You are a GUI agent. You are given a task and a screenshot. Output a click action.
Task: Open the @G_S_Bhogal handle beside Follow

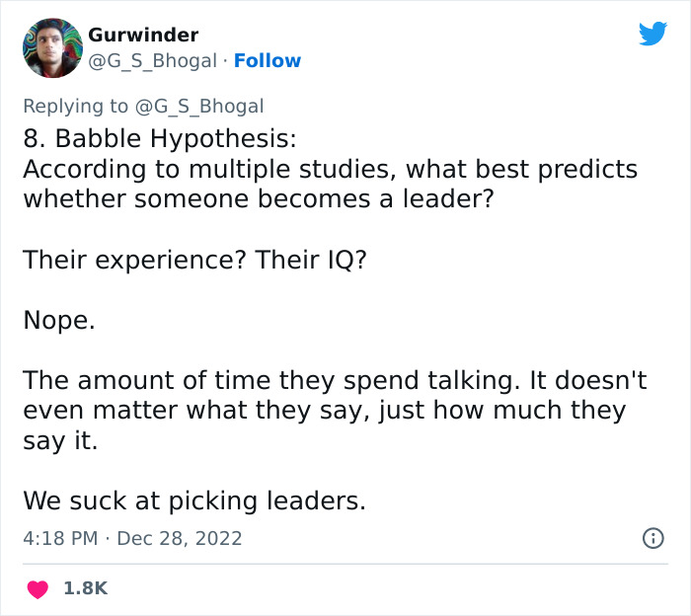pyautogui.click(x=152, y=61)
